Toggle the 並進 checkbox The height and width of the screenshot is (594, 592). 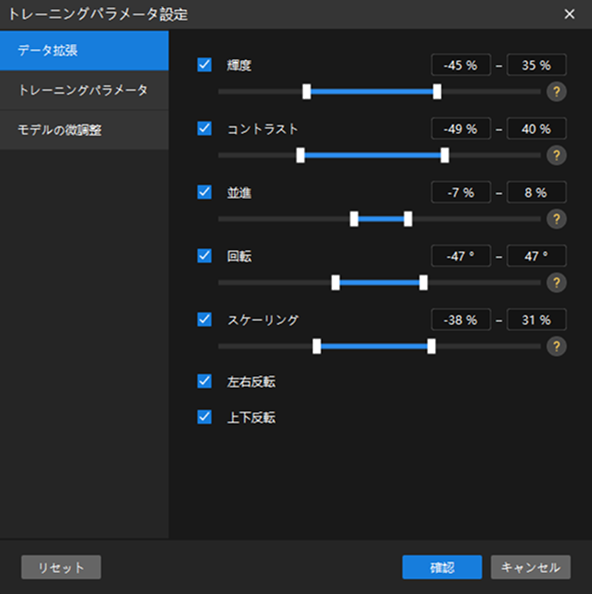click(205, 192)
